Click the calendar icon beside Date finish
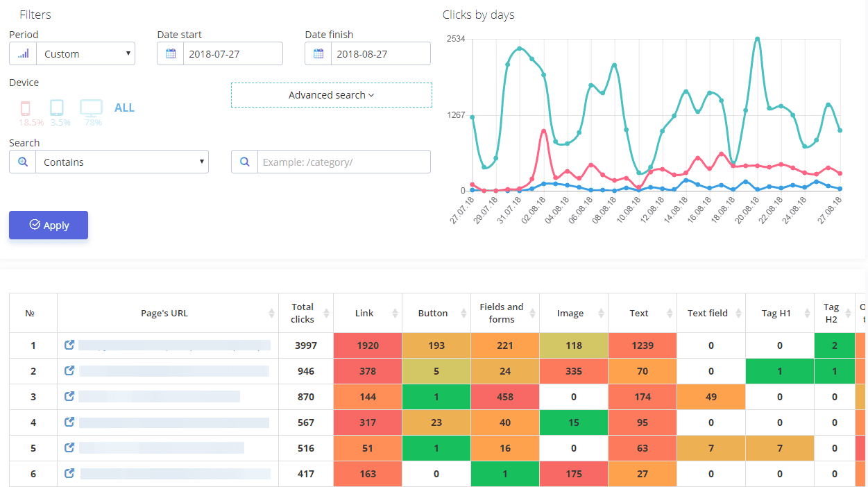 pos(318,53)
